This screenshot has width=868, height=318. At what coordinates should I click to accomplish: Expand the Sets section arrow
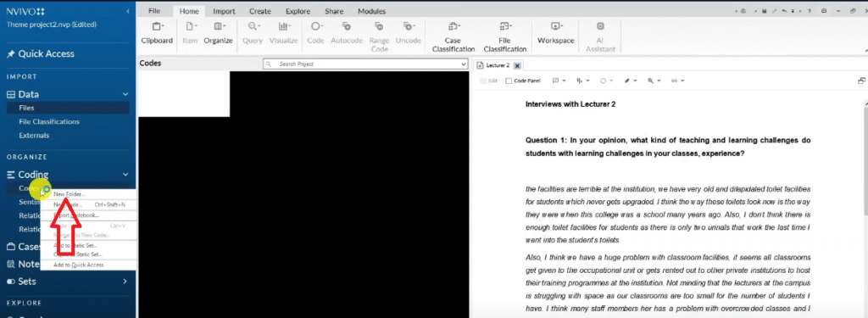coord(125,282)
